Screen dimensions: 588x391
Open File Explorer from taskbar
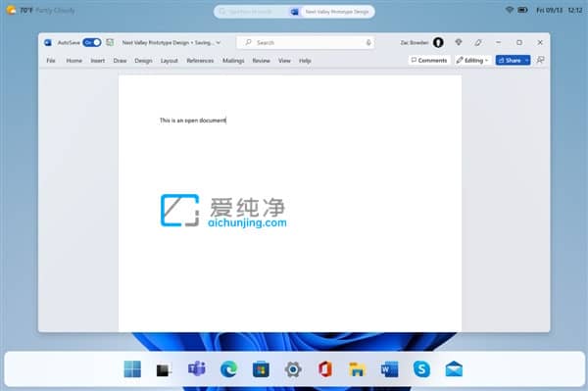pyautogui.click(x=357, y=369)
